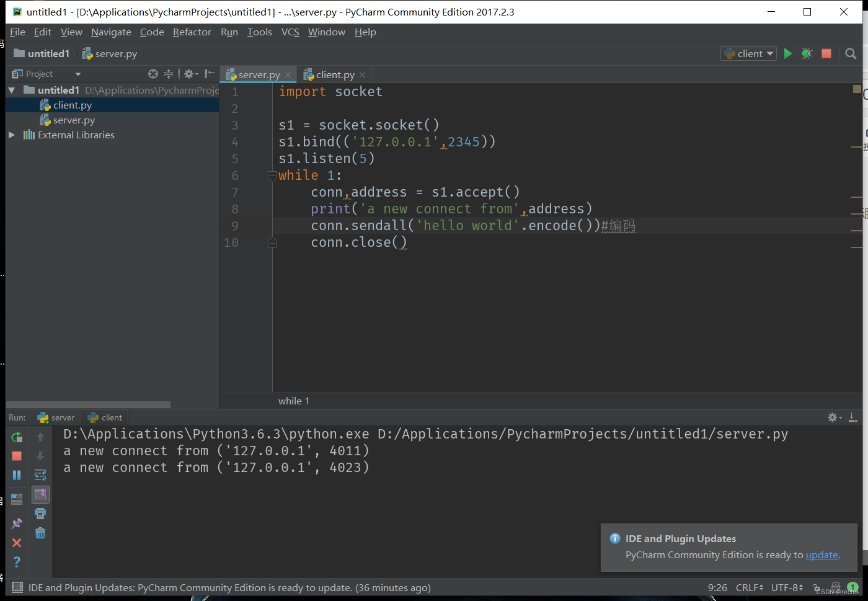Open the VCS menu
This screenshot has height=601, width=868.
tap(290, 32)
